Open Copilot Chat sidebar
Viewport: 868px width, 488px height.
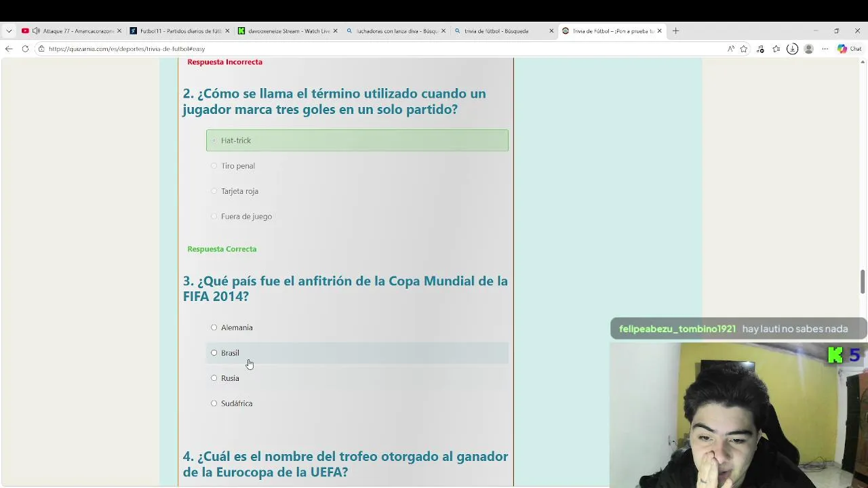tap(849, 49)
